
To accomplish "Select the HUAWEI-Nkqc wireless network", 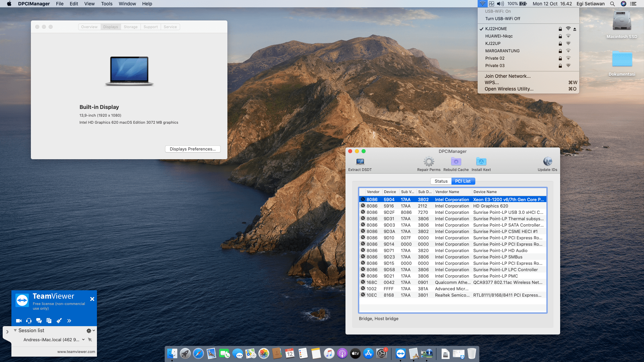I will click(499, 36).
